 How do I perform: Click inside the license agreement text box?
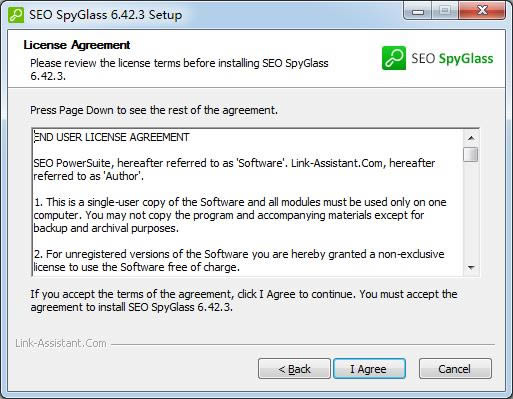click(x=248, y=202)
